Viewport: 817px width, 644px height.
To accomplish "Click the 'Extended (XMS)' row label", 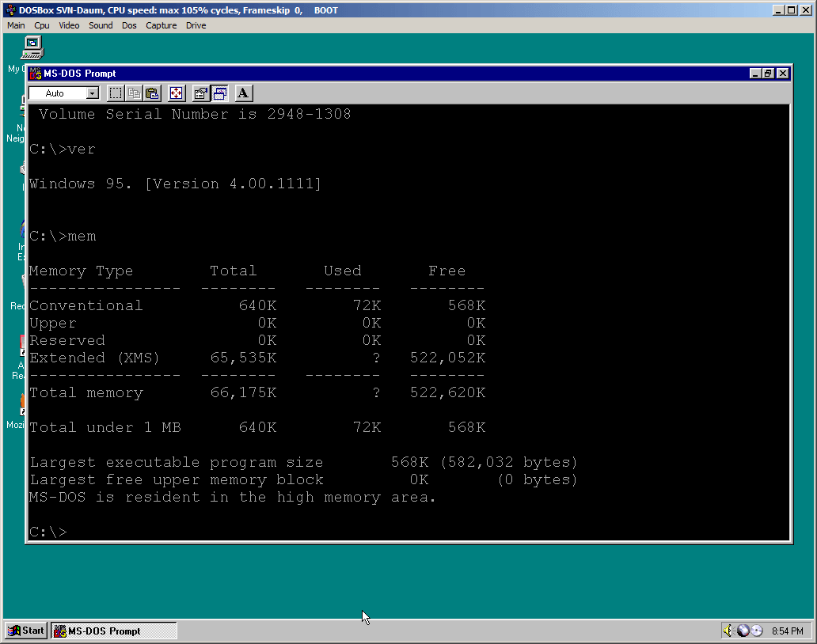I will pos(94,358).
